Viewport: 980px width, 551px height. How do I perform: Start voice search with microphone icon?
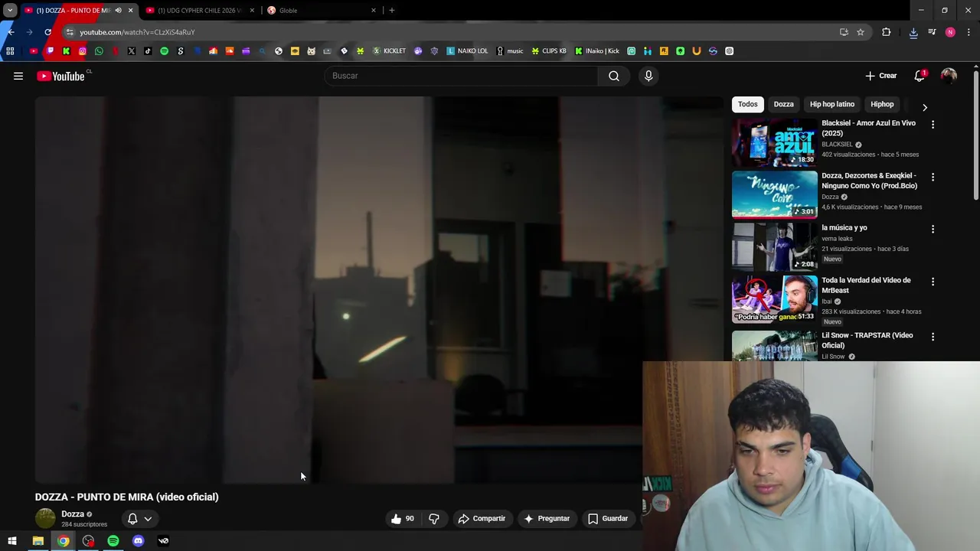coord(648,76)
